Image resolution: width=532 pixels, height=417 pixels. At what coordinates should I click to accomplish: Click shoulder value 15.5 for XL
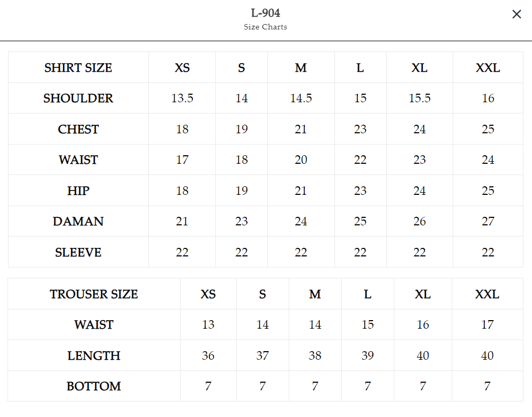click(x=419, y=98)
